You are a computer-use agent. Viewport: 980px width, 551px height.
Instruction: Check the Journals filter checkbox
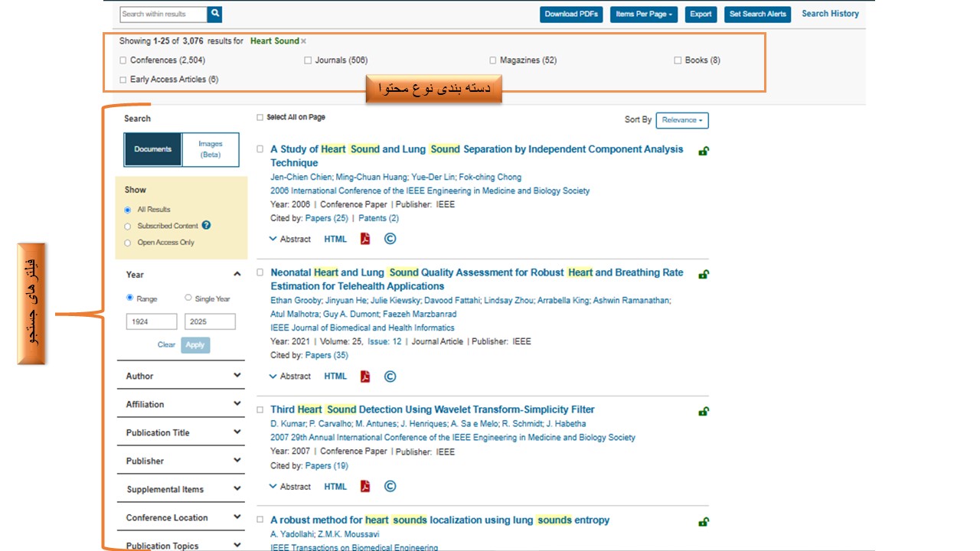[x=308, y=60]
